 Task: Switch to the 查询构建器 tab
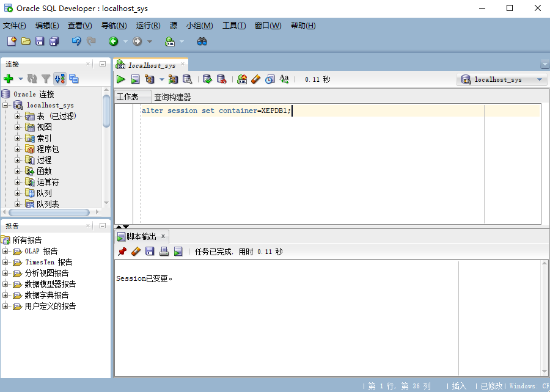(172, 97)
